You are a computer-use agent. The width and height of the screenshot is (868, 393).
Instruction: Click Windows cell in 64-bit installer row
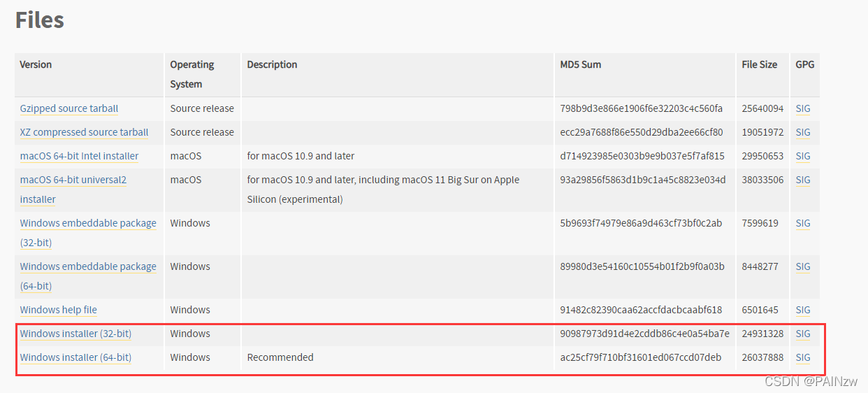[x=190, y=357]
